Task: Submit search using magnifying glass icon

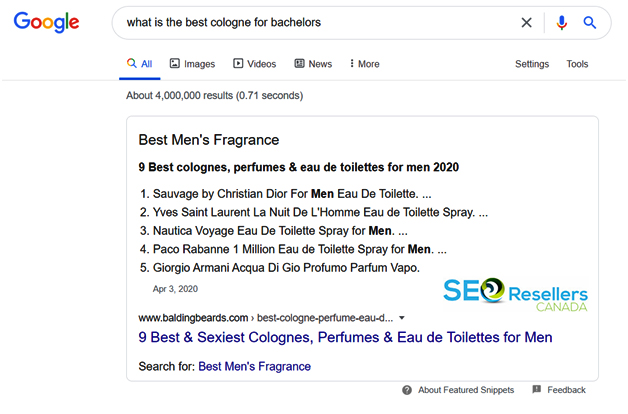Action: 590,22
